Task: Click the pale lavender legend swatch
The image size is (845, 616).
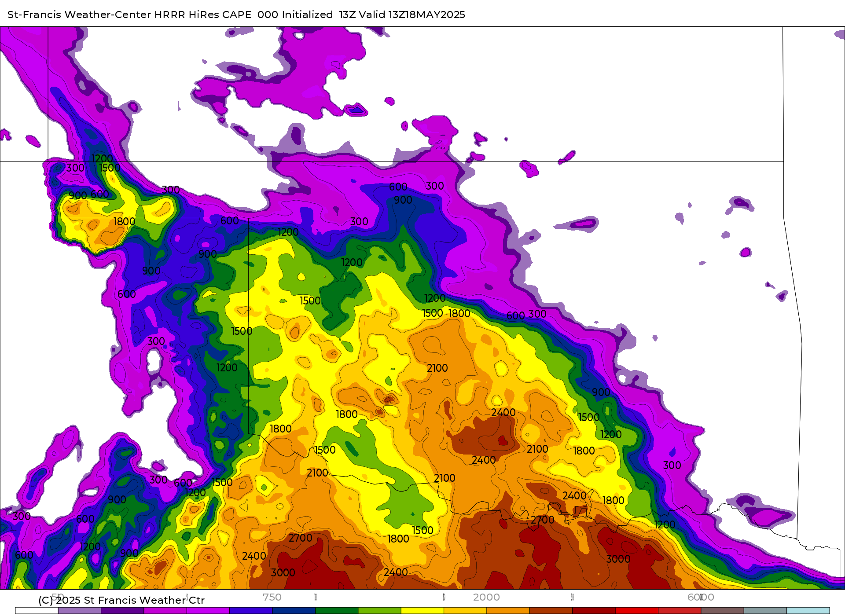Action: pos(80,611)
